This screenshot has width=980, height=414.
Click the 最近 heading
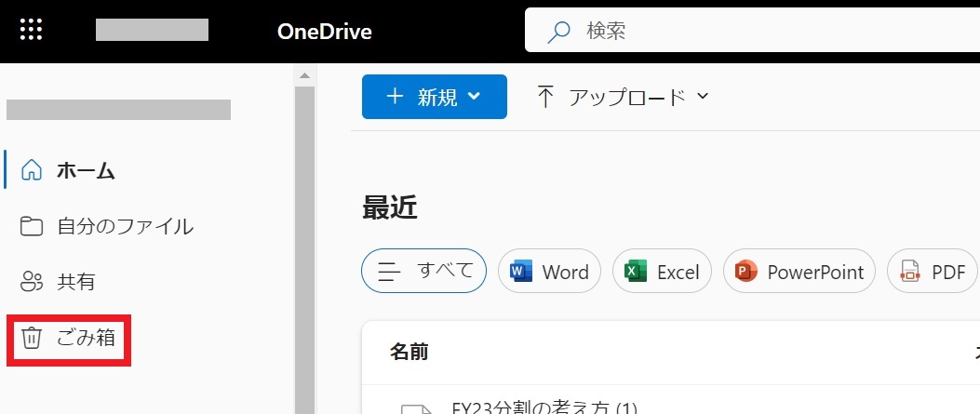click(389, 207)
